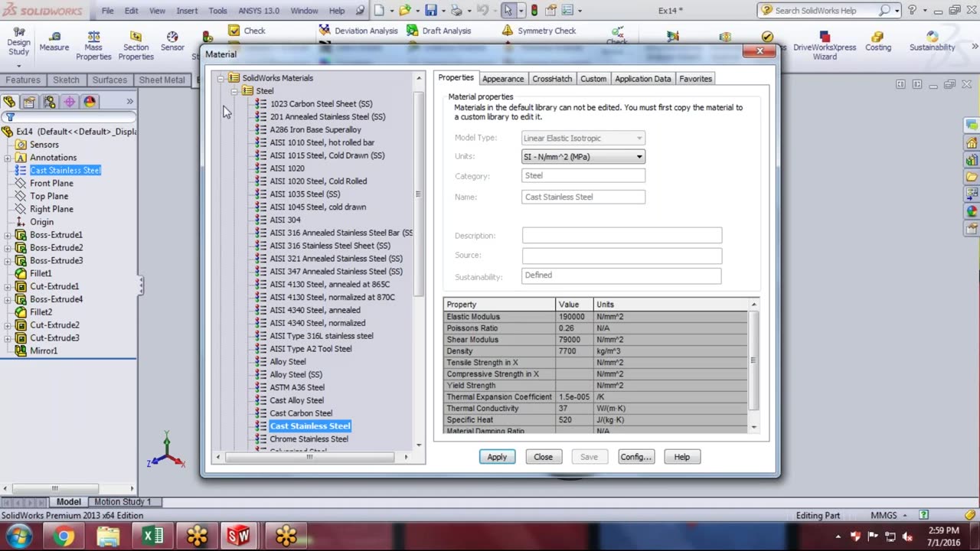Select Chrome Stainless Steel material
This screenshot has width=980, height=551.
tap(309, 439)
